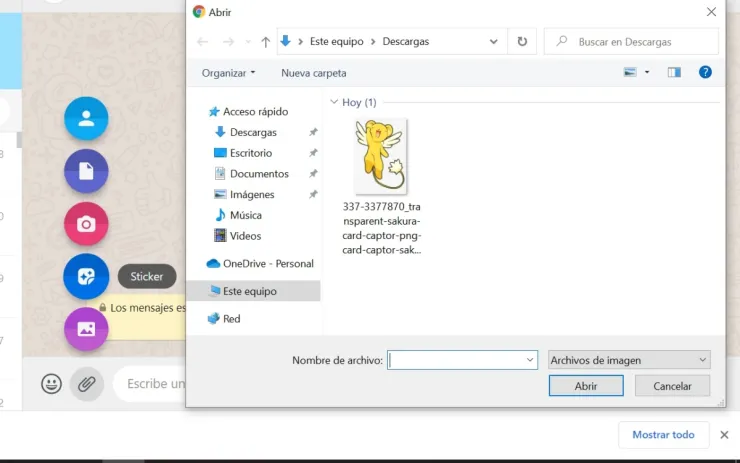
Task: Open Acceso rápido in the navigation pane
Action: (x=255, y=112)
